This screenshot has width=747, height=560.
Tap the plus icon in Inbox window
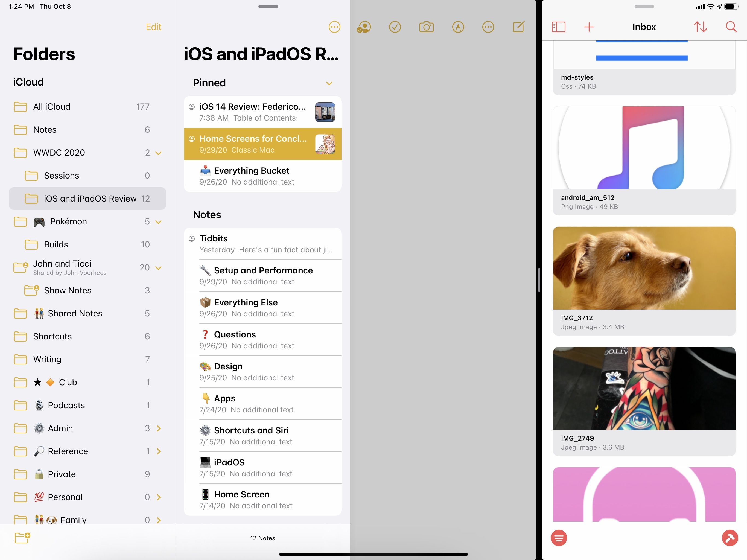coord(589,27)
